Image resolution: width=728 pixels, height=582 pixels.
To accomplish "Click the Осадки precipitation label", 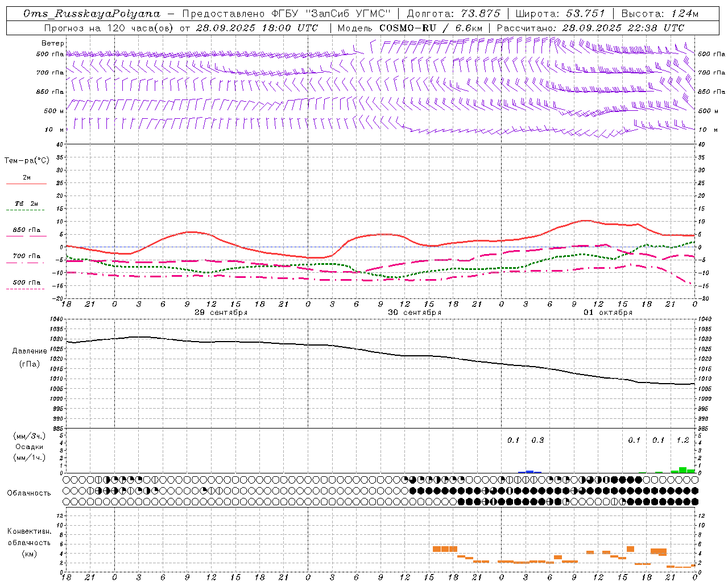I will [30, 447].
